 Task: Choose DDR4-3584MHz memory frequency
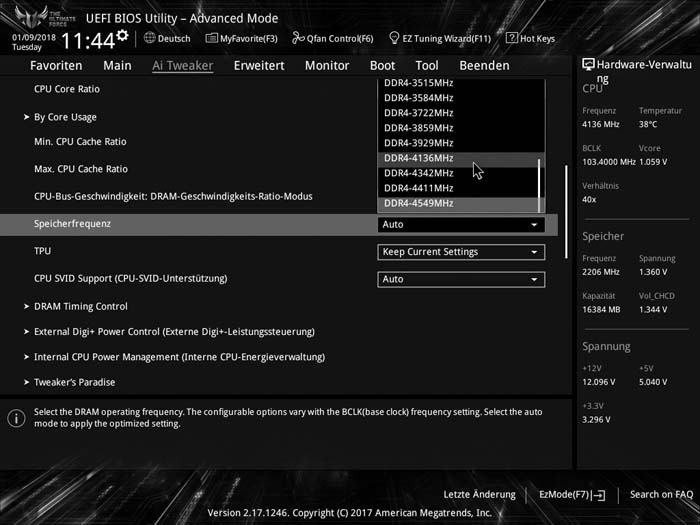tap(461, 98)
